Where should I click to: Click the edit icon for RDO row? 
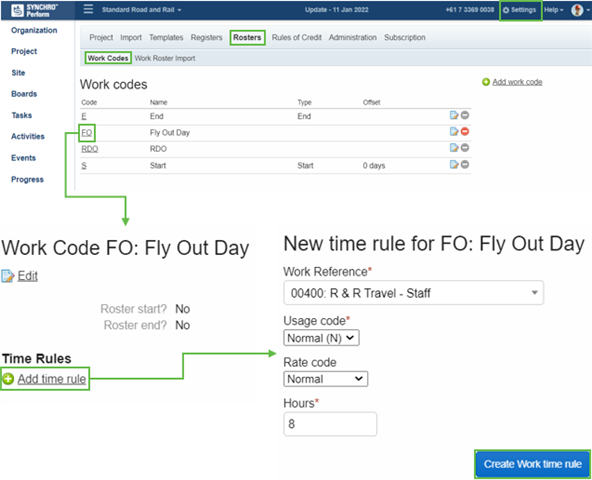click(x=454, y=148)
